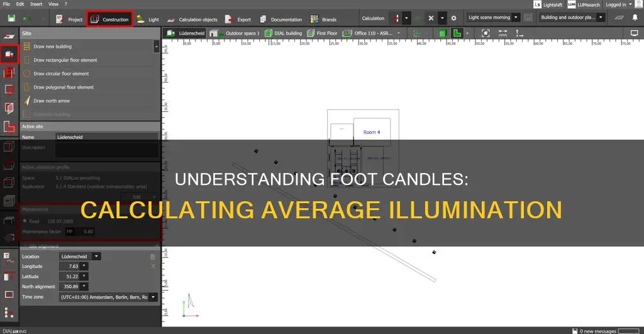Click the monitor display icon in view toolbar
The height and width of the screenshot is (334, 644).
(634, 33)
